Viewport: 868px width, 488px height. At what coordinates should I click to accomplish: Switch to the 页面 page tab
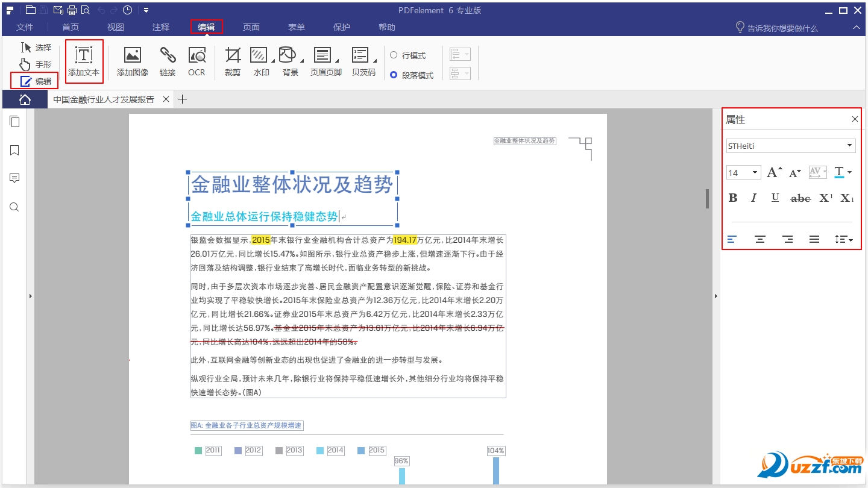[251, 27]
